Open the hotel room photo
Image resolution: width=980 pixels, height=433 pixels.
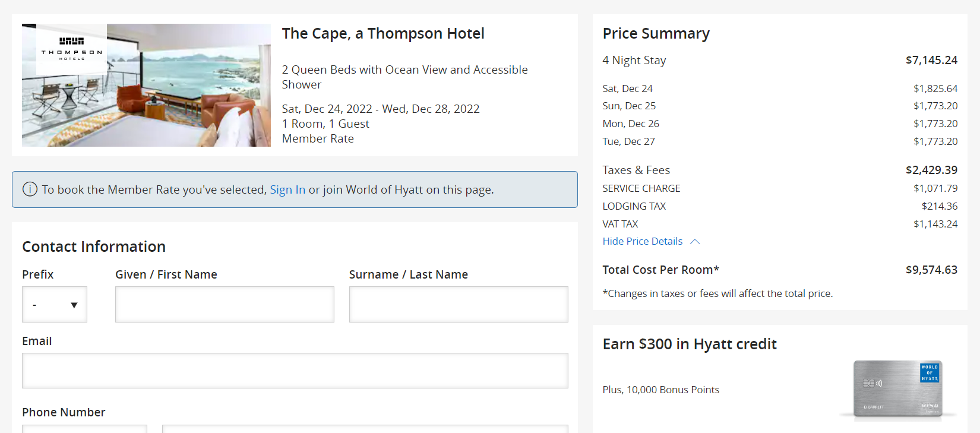pyautogui.click(x=146, y=85)
